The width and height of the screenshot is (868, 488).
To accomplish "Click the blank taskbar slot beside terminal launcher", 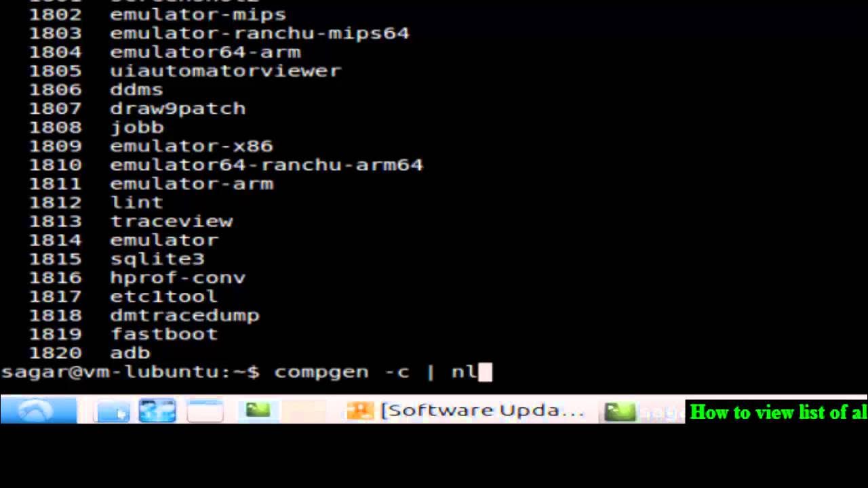I will (304, 411).
